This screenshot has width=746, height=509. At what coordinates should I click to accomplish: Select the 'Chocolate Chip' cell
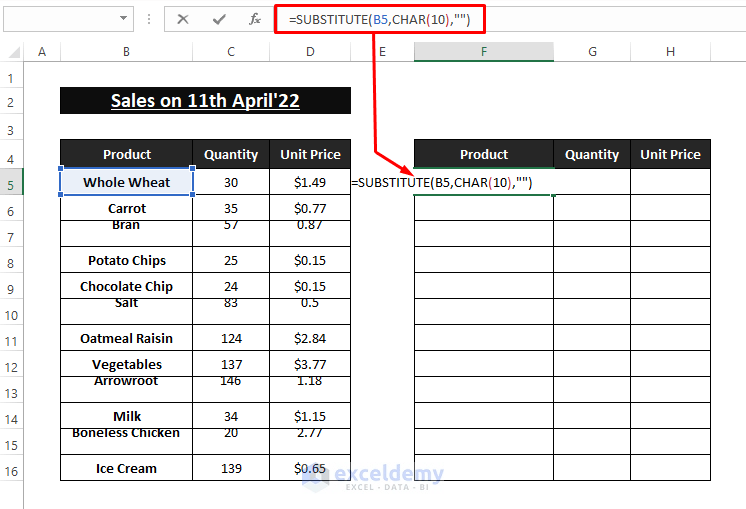pyautogui.click(x=127, y=286)
